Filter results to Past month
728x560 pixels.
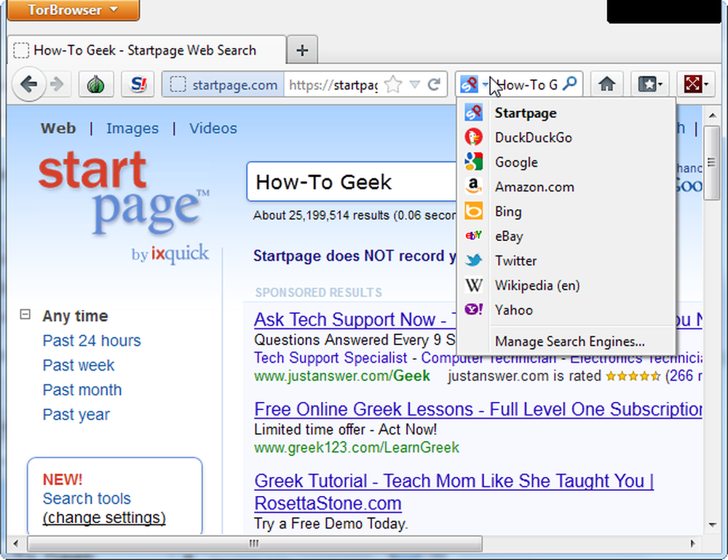tap(82, 390)
